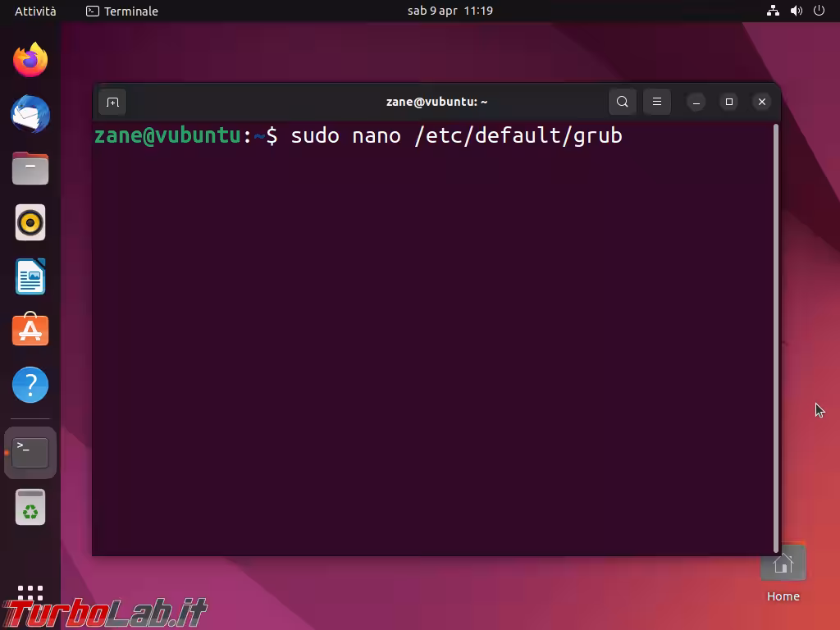
Task: Open Ubuntu Software store
Action: tap(30, 331)
